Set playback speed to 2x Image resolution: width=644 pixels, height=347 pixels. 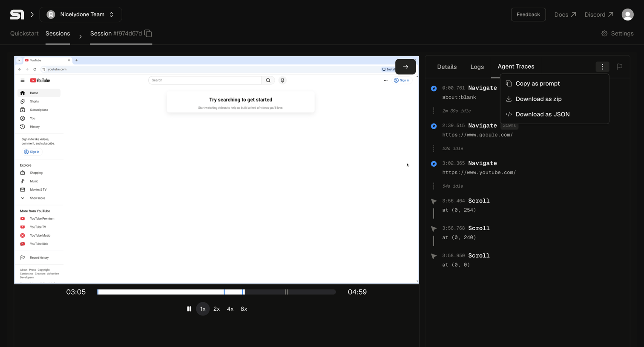click(216, 309)
